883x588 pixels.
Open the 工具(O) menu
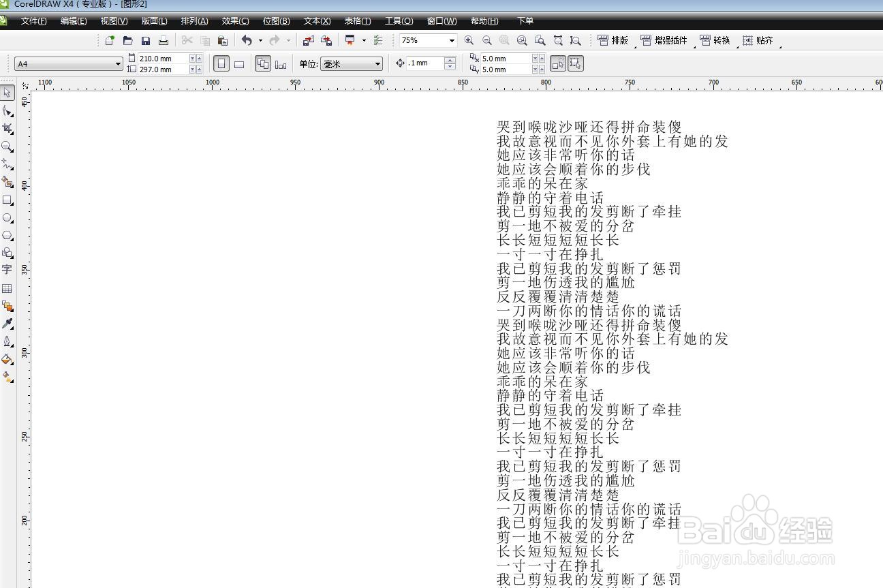coord(399,21)
